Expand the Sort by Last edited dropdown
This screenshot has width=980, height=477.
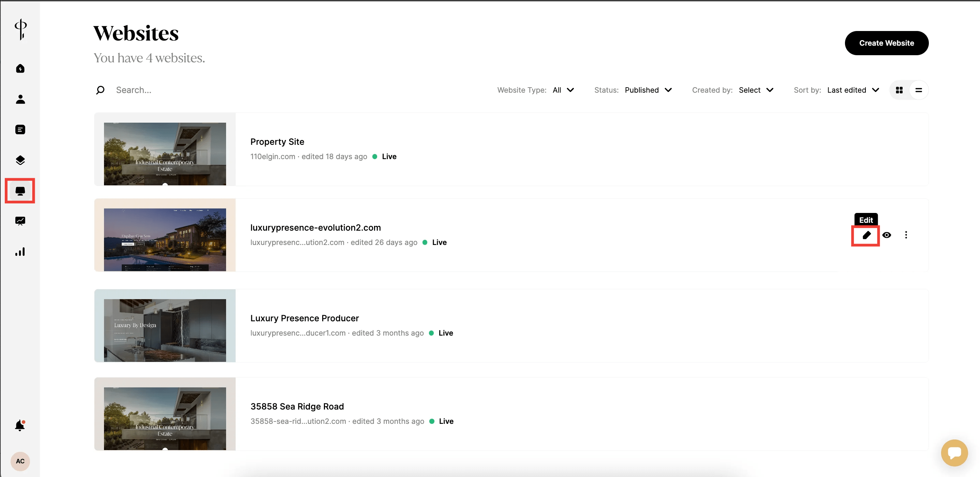click(852, 90)
